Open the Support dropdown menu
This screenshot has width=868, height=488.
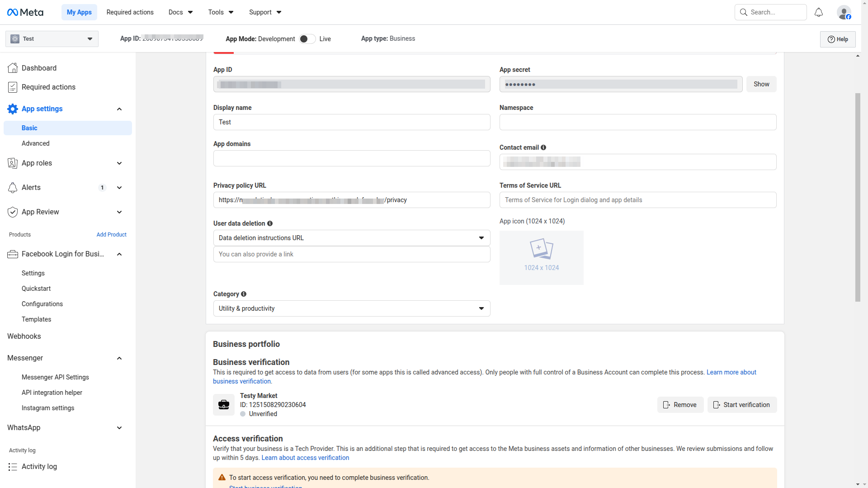coord(265,12)
